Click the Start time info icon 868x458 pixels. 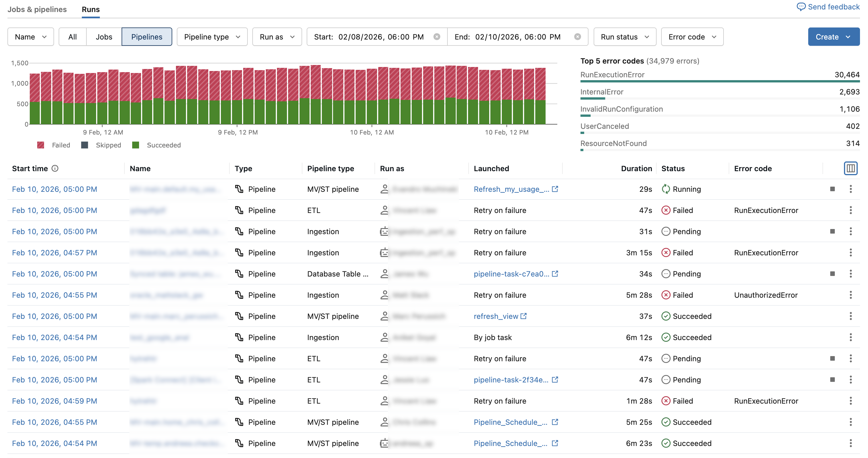pos(55,168)
